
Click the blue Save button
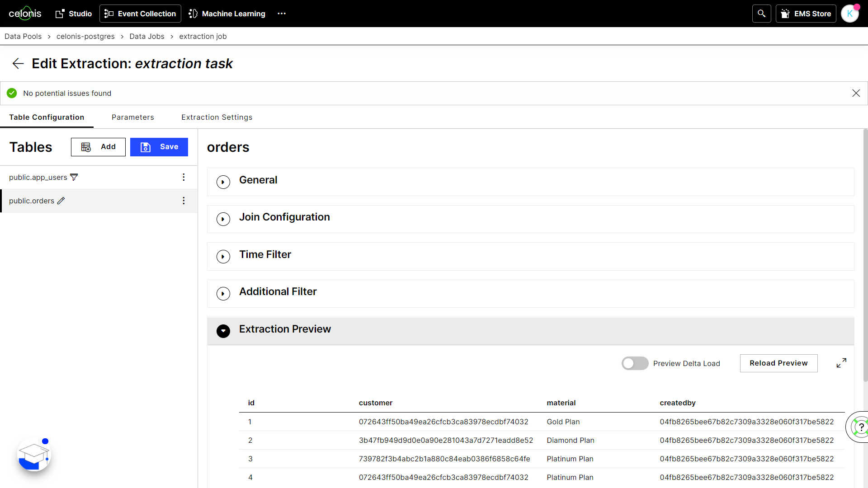click(159, 147)
